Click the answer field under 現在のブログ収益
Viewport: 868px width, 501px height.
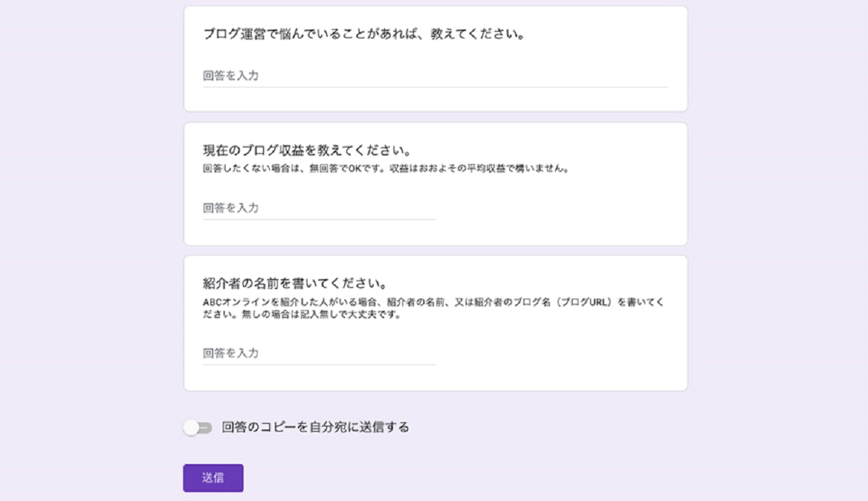click(x=319, y=208)
